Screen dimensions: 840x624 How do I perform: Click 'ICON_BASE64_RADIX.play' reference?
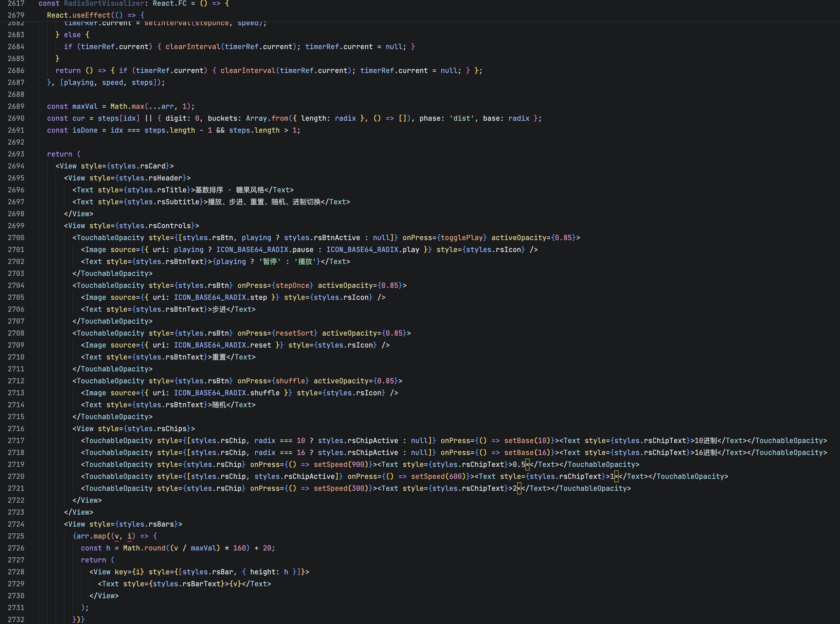373,250
